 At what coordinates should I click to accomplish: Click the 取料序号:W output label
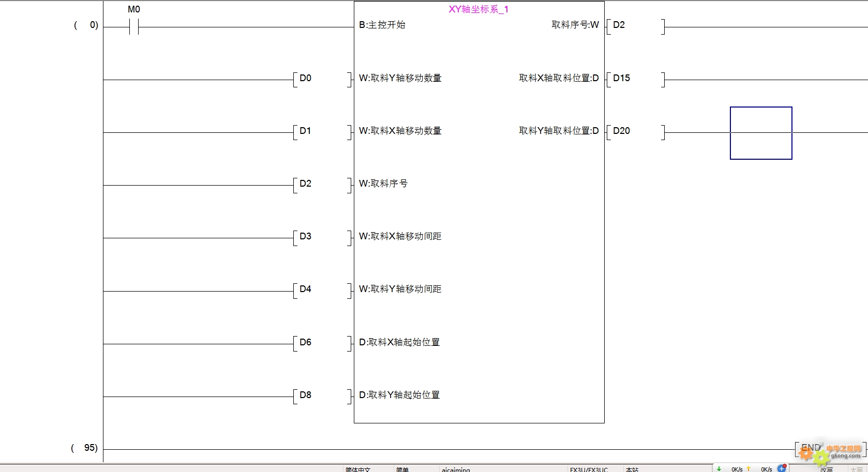(x=575, y=25)
